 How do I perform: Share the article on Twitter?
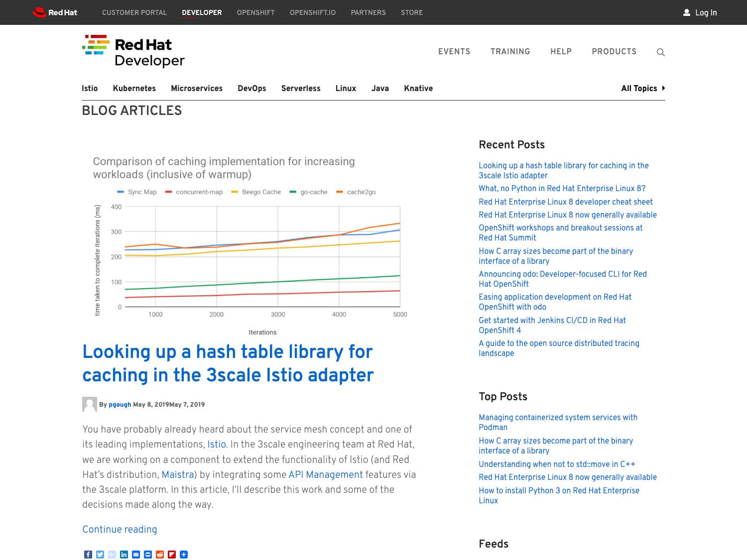[x=100, y=555]
